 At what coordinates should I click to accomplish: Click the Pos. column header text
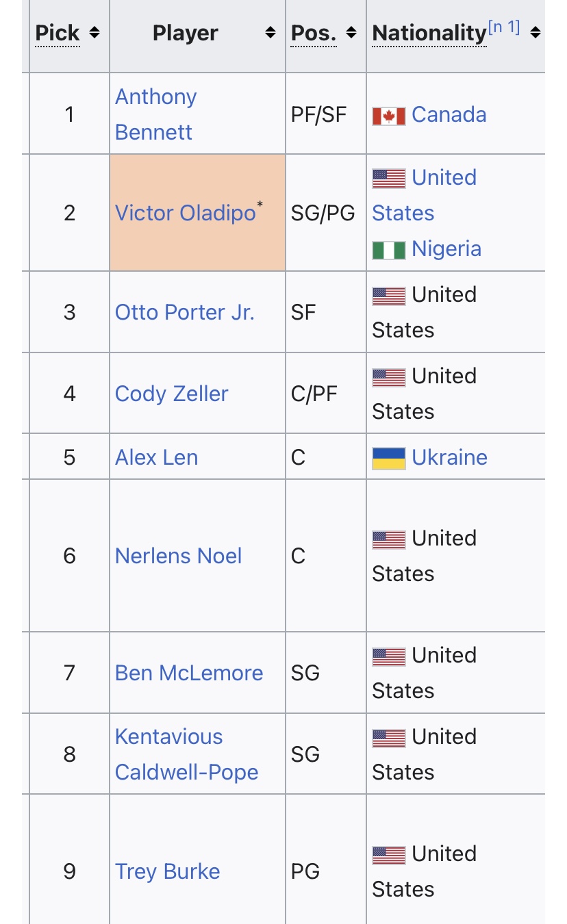314,33
